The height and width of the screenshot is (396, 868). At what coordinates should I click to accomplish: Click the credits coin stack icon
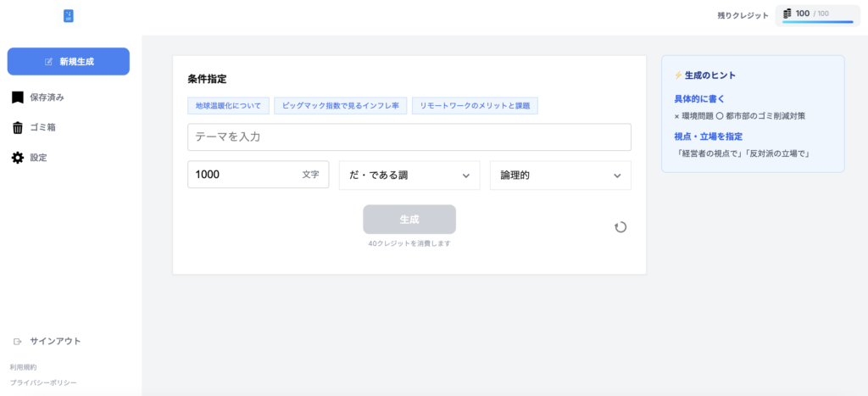coord(787,14)
